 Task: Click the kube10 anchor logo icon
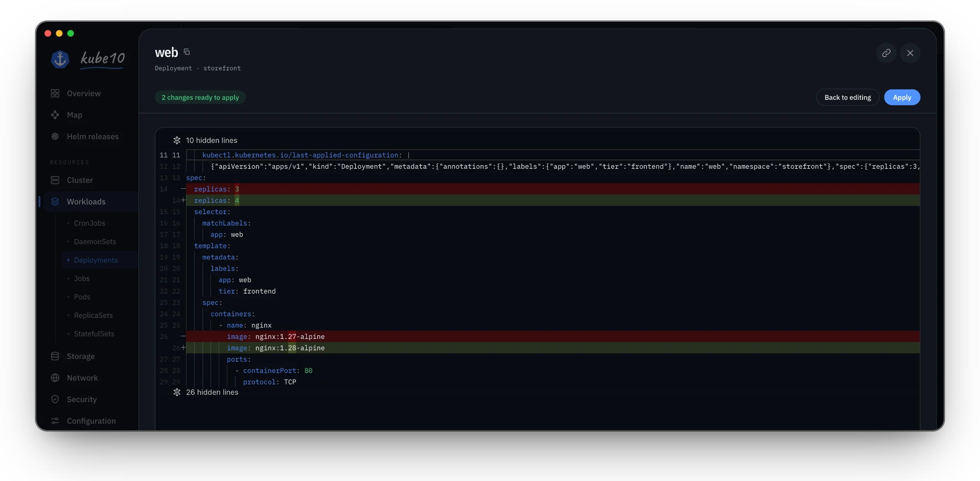(60, 59)
